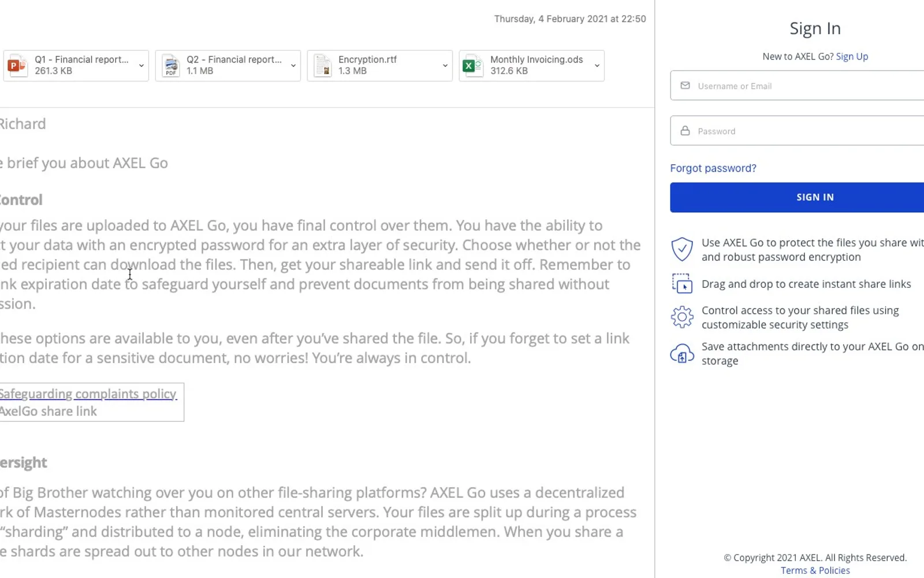Click the Encryption.rtf file icon
Image resolution: width=924 pixels, height=578 pixels.
323,65
